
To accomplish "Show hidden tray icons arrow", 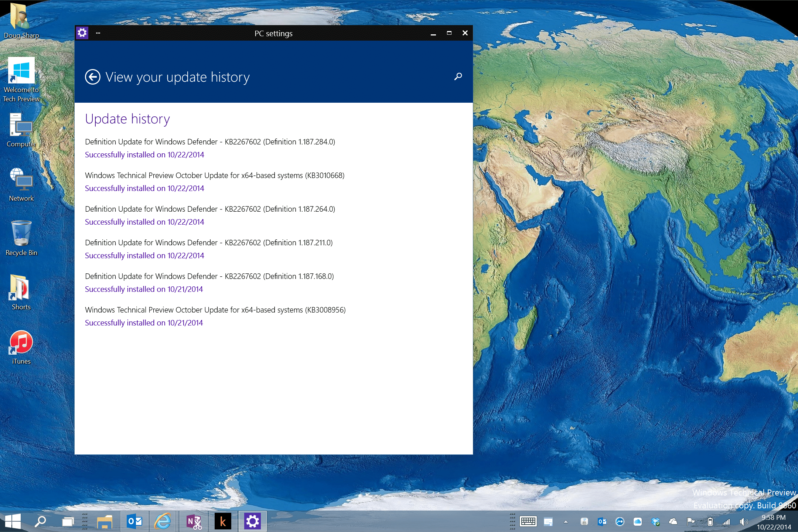I will (566, 522).
